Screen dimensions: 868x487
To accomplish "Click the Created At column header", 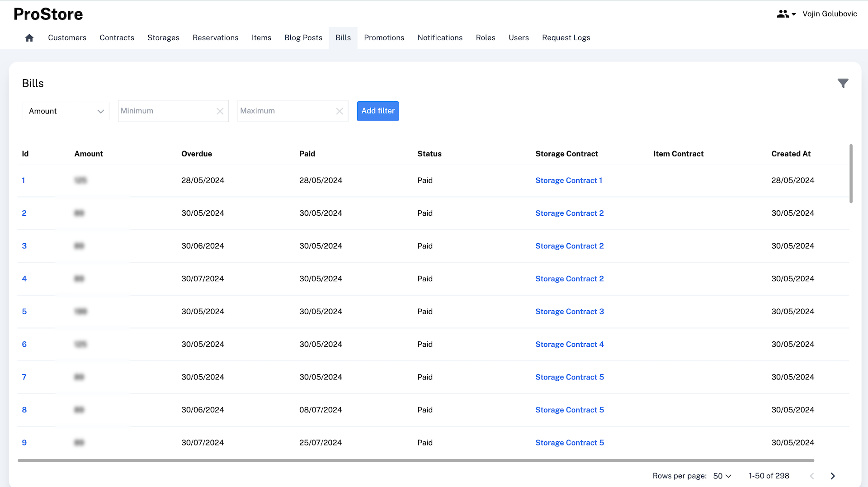I will pos(791,154).
